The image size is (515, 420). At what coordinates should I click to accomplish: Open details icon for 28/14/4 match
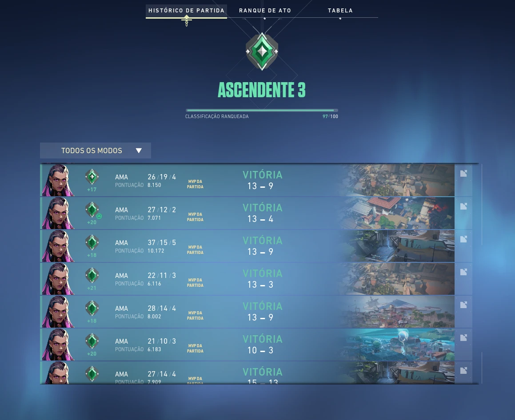(x=463, y=305)
